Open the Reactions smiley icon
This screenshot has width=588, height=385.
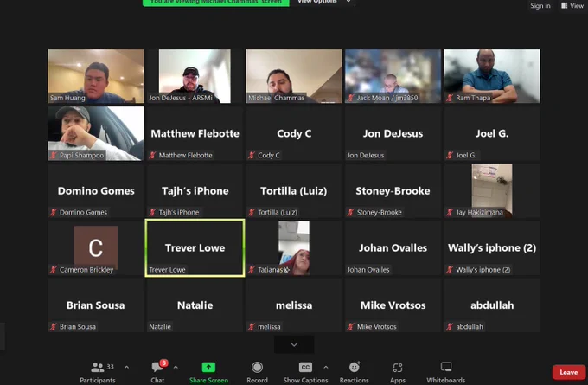355,367
